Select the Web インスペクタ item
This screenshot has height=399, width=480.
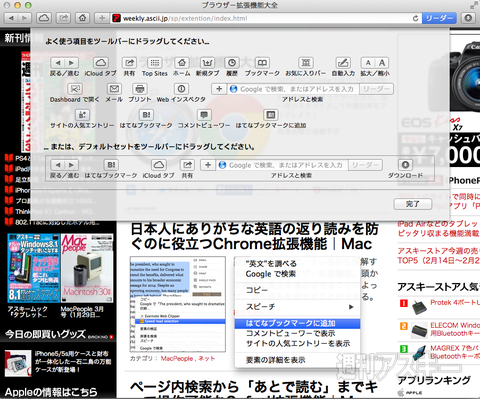point(181,93)
